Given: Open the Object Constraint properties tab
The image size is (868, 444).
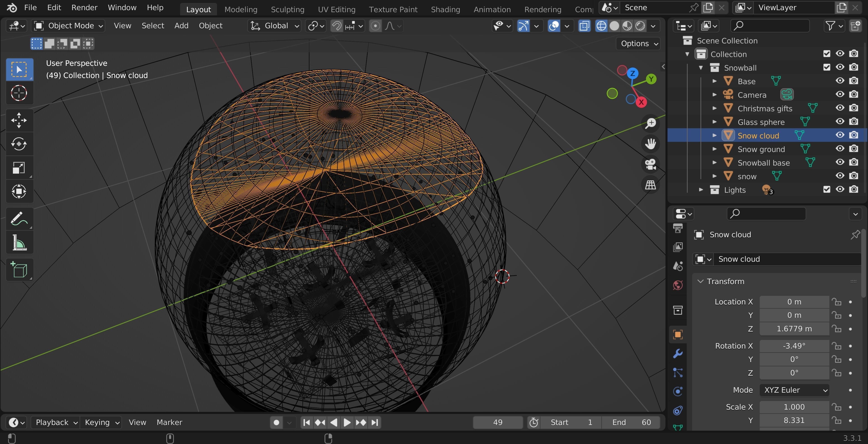Looking at the screenshot, I should pyautogui.click(x=678, y=410).
